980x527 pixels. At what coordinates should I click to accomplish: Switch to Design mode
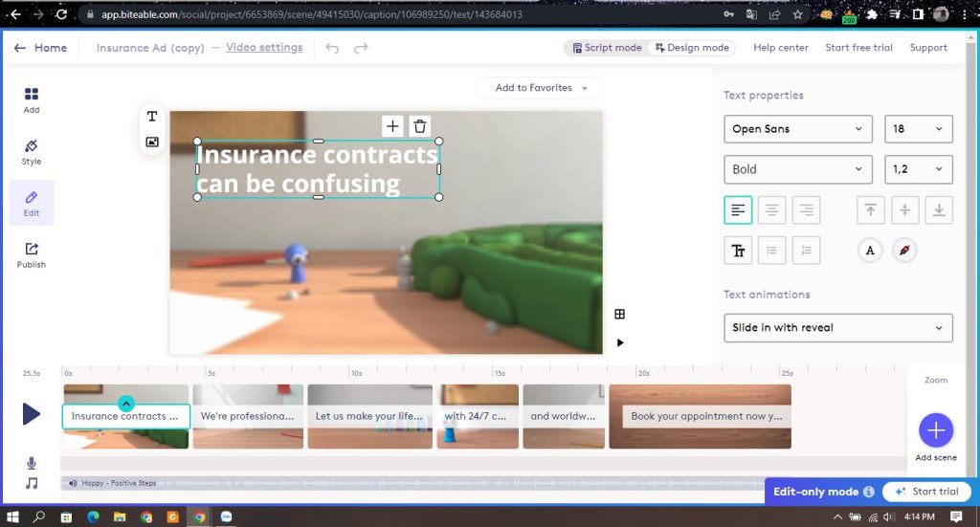[691, 48]
